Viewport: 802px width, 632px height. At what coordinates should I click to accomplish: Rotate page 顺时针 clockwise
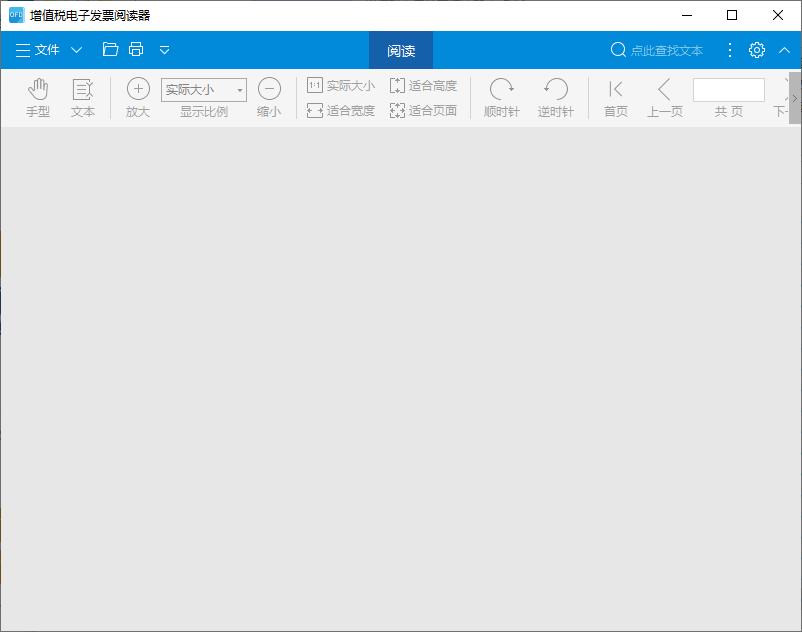coord(501,98)
